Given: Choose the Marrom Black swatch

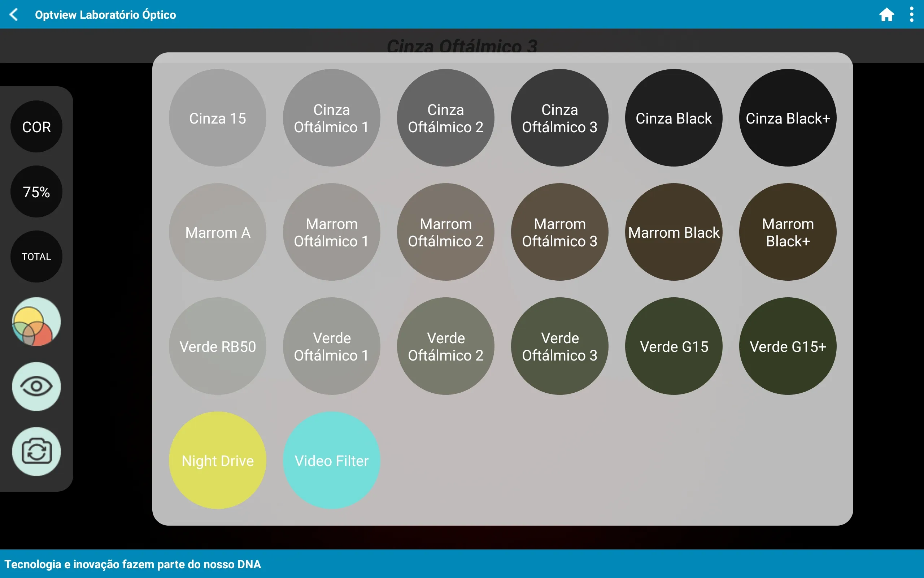Looking at the screenshot, I should pyautogui.click(x=674, y=232).
